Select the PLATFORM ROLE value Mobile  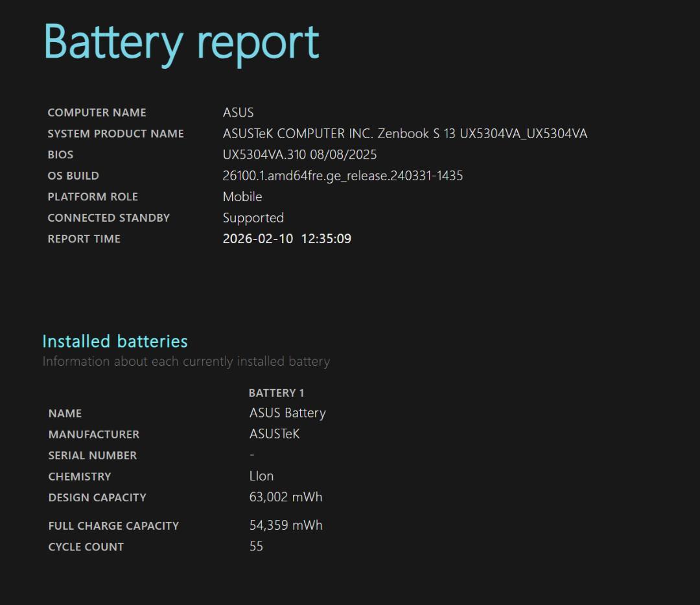(243, 196)
